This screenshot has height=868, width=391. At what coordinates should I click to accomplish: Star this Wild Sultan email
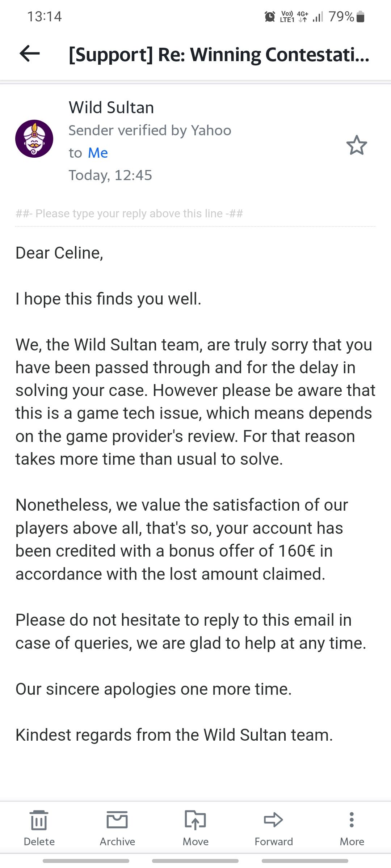coord(357,145)
